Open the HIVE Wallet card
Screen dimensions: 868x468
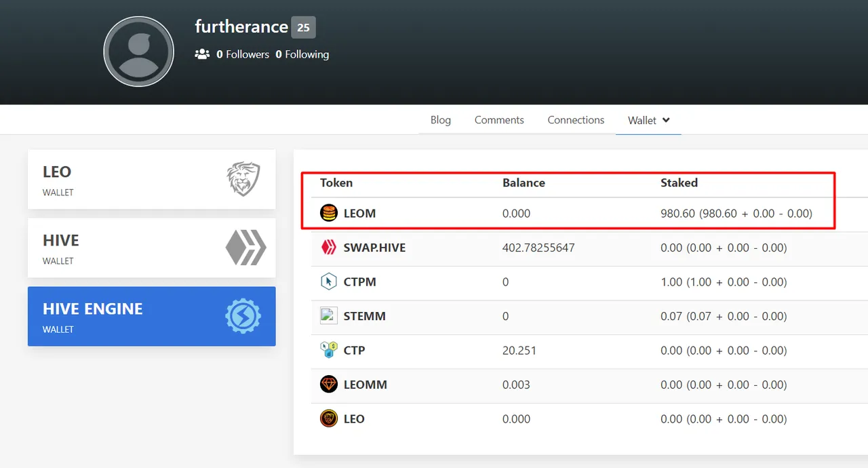click(x=152, y=248)
